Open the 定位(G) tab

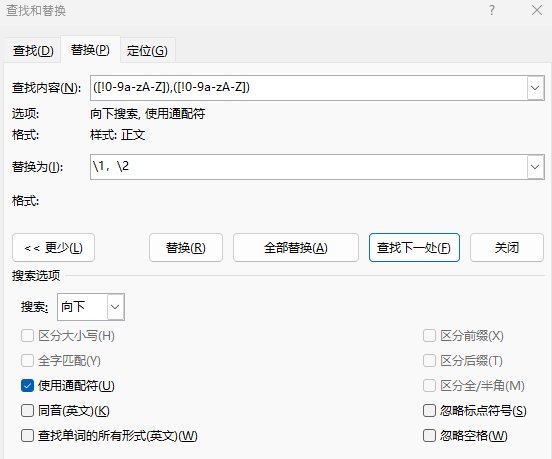point(147,51)
